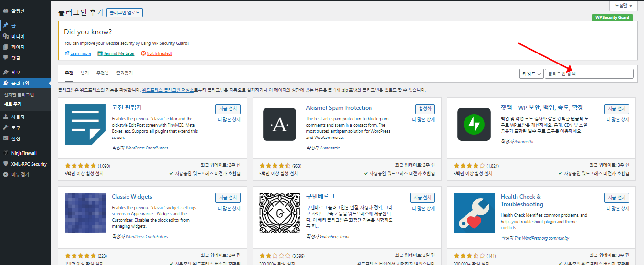This screenshot has width=644, height=265.
Task: Open the 외모 appearance brush icon
Action: 6,72
